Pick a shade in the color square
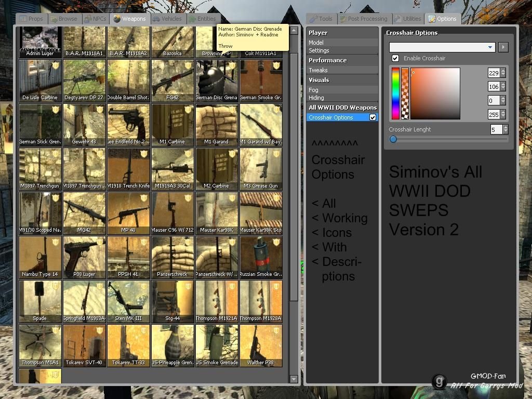The height and width of the screenshot is (399, 532). click(435, 94)
